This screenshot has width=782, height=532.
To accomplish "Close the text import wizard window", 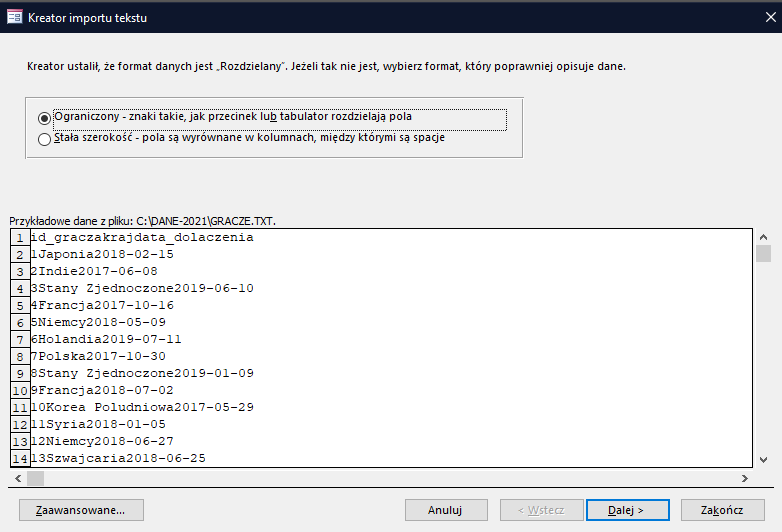I will click(770, 17).
